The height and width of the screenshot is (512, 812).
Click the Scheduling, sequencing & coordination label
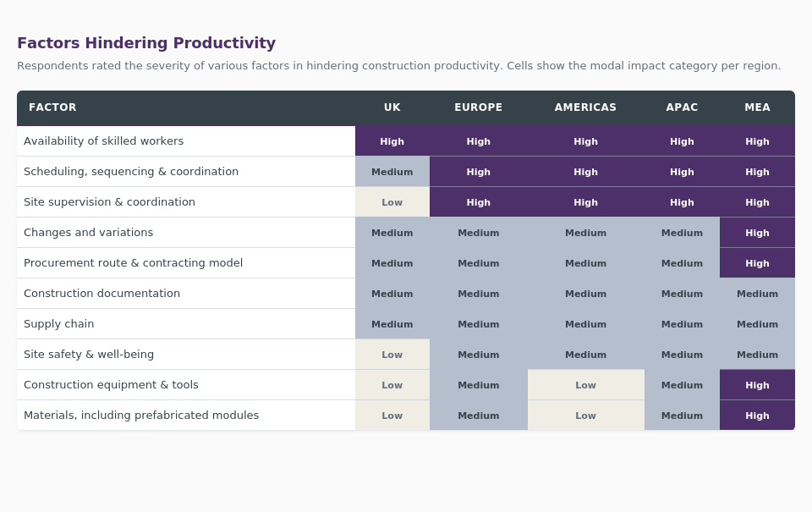(x=131, y=172)
